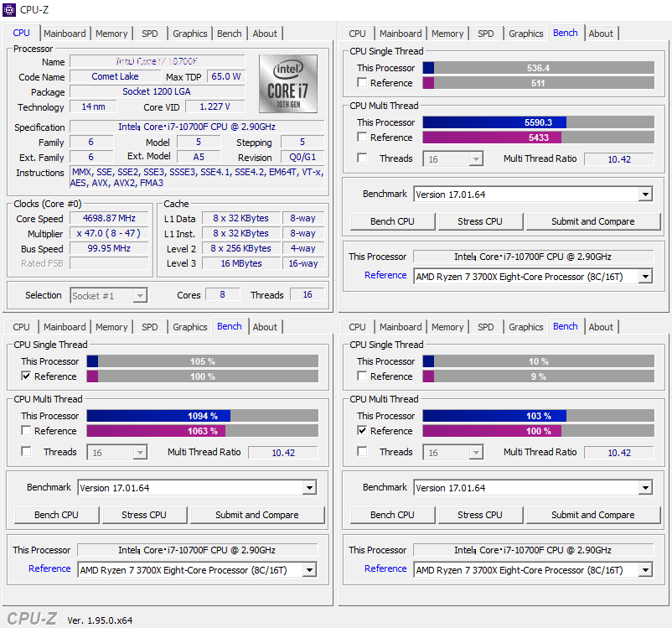The image size is (672, 628).
Task: Click the CPU-Z app icon in the title bar
Action: (x=8, y=9)
